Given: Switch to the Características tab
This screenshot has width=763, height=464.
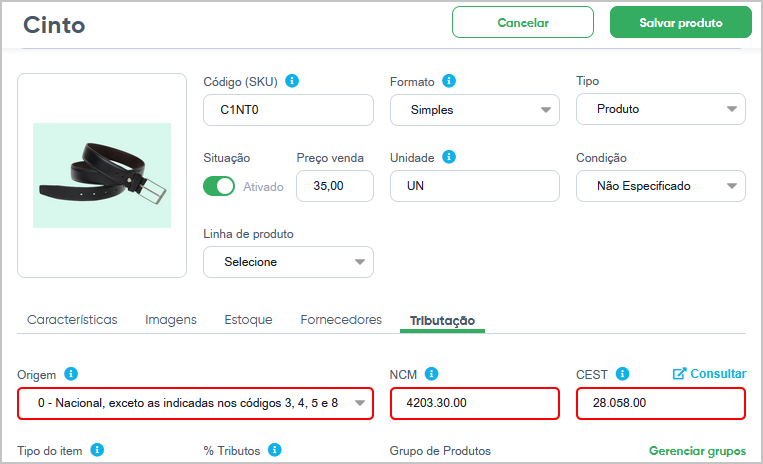Looking at the screenshot, I should pos(72,320).
